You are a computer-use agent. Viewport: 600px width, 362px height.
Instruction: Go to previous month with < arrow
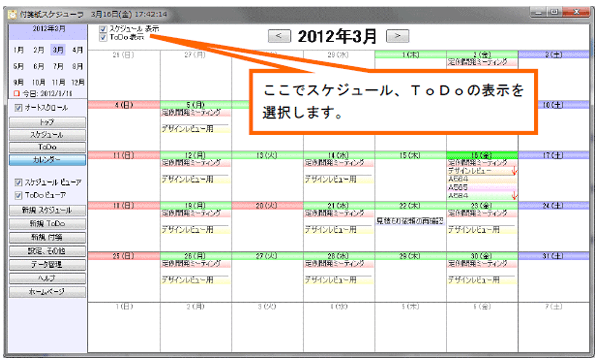[279, 36]
